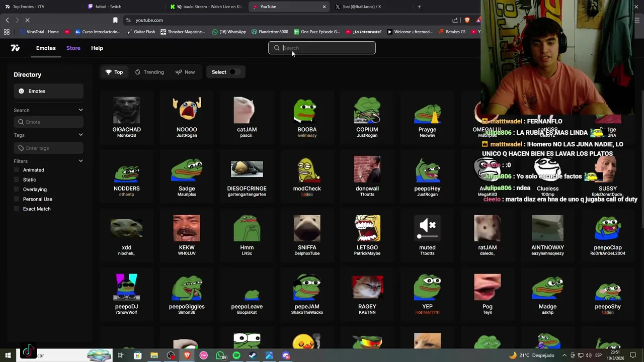The width and height of the screenshot is (644, 362).
Task: Open the peepoHey emote
Action: (x=427, y=176)
